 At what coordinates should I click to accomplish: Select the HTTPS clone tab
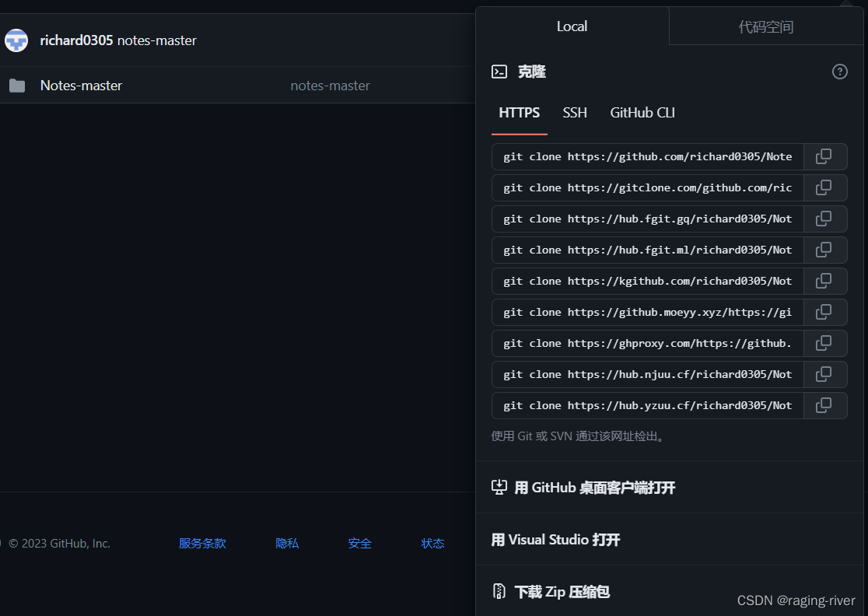(520, 113)
